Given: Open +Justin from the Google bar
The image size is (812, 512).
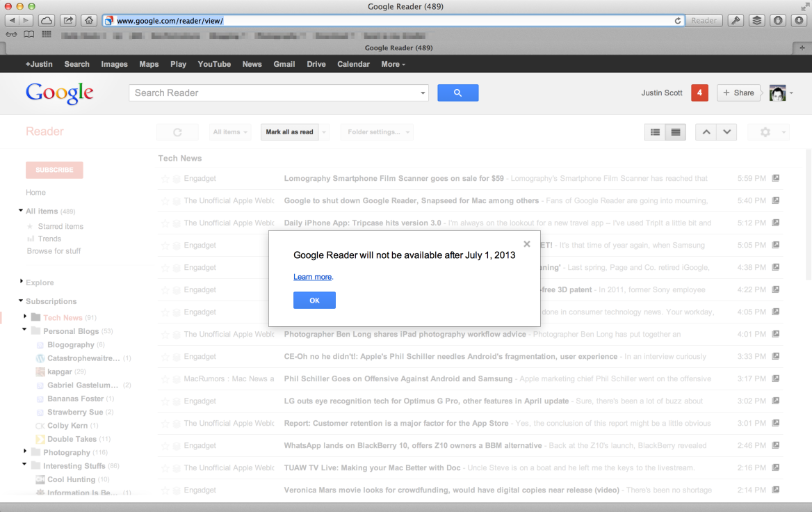Looking at the screenshot, I should click(39, 64).
